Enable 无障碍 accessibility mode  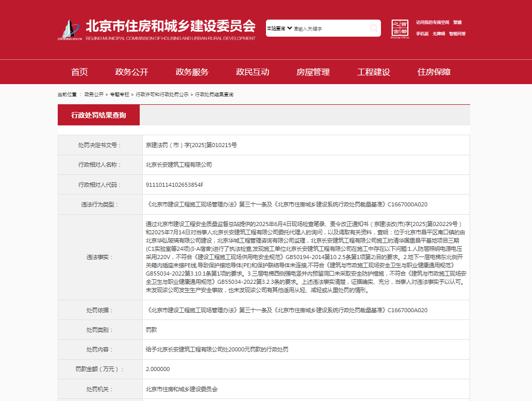439,34
